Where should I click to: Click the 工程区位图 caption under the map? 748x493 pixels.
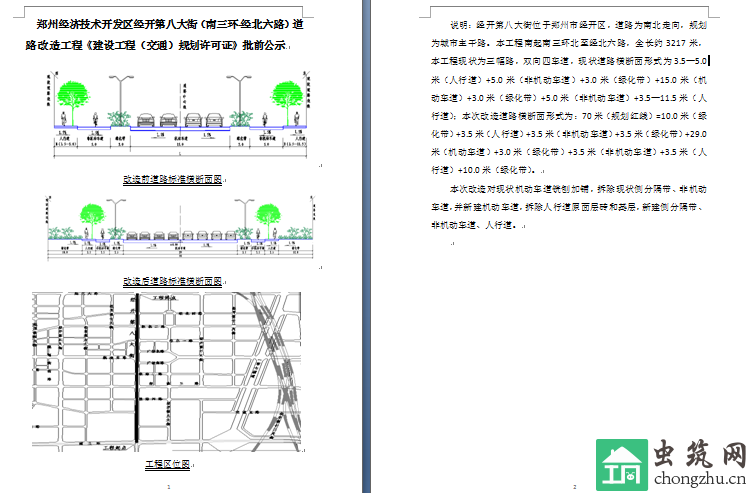(167, 465)
